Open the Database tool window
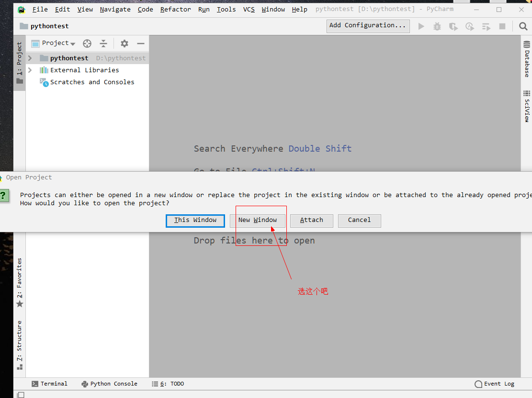This screenshot has height=398, width=532. 527,59
